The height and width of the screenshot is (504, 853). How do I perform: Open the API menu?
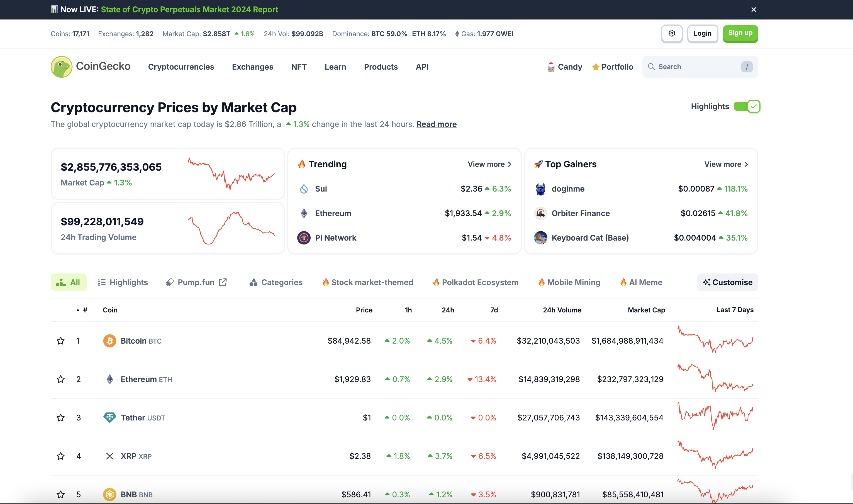[422, 67]
